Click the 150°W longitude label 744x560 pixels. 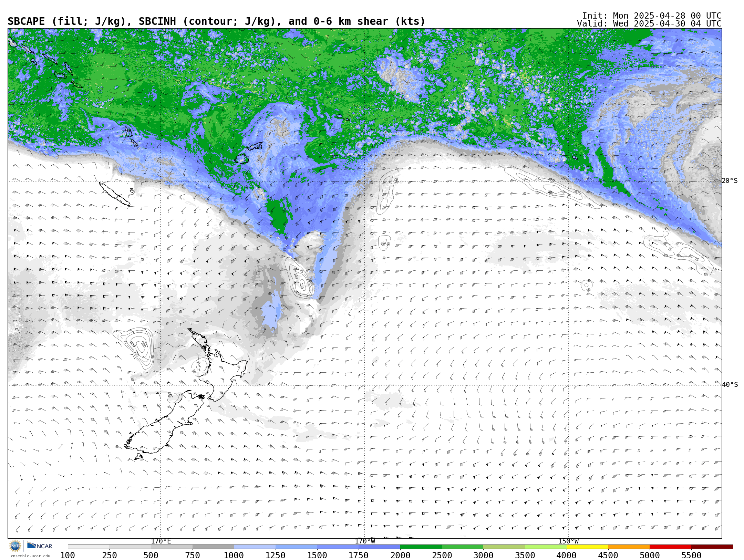(569, 541)
